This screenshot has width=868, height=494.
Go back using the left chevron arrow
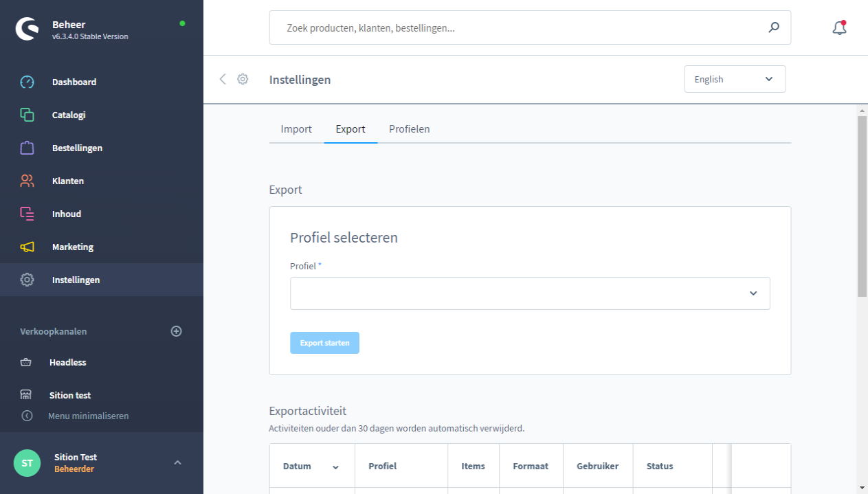pyautogui.click(x=223, y=79)
